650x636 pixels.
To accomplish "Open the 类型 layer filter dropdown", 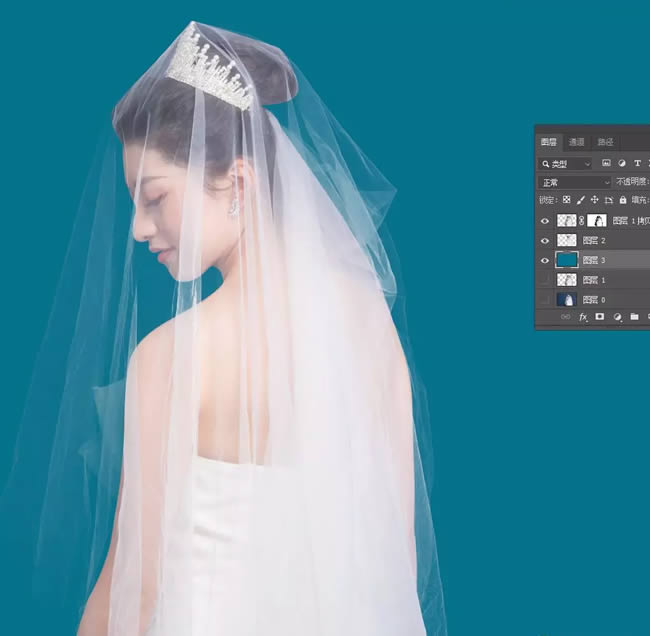I will (565, 164).
